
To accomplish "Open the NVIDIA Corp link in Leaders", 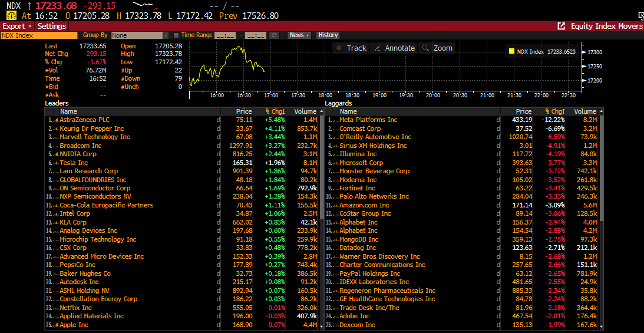I will coord(78,154).
